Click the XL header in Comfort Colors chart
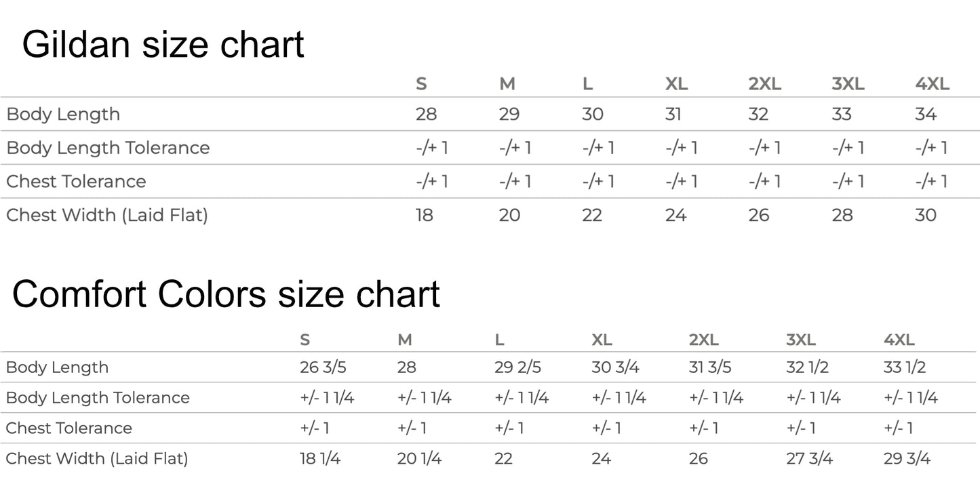 [x=602, y=340]
